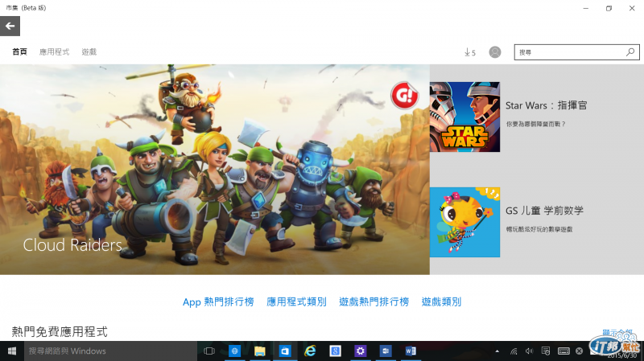Open the touch keyboard tray icon
Viewport: 644px width, 361px height.
point(563,351)
